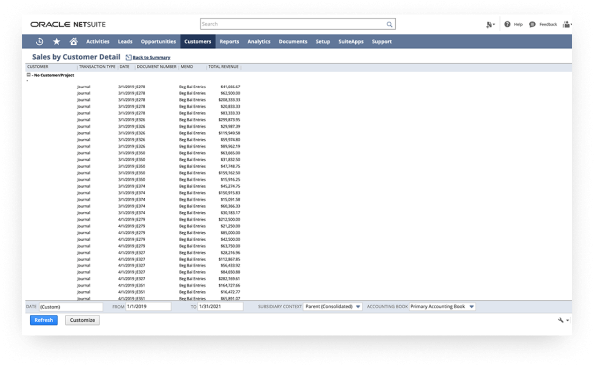Open the Opportunities menu
Screen dimensions: 594x366
(x=158, y=42)
